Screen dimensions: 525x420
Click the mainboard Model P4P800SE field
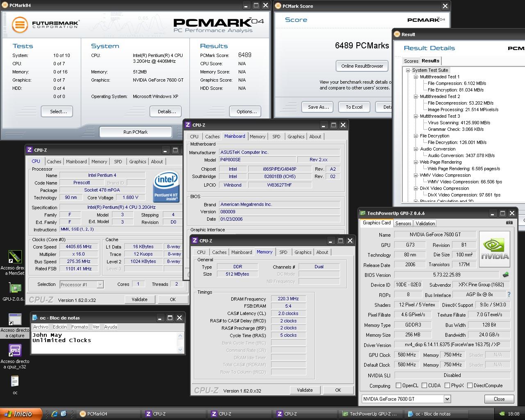click(x=258, y=160)
